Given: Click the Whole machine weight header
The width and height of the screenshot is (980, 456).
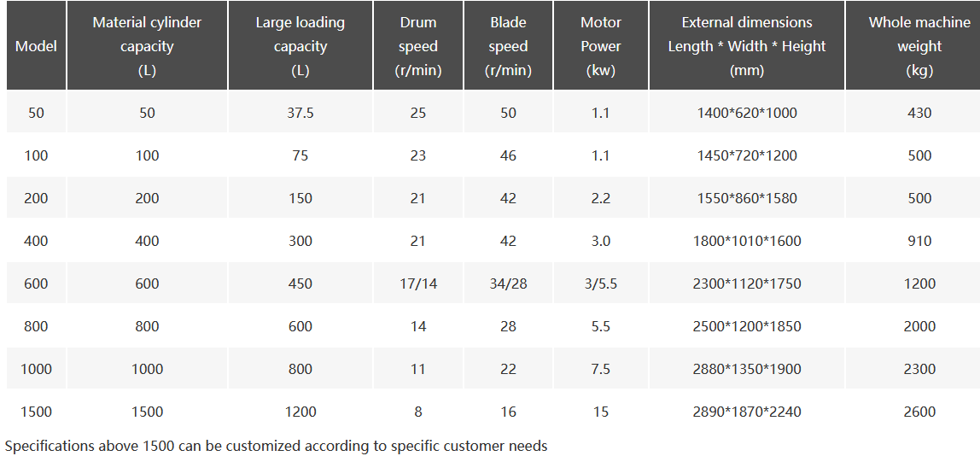Looking at the screenshot, I should pyautogui.click(x=919, y=46).
